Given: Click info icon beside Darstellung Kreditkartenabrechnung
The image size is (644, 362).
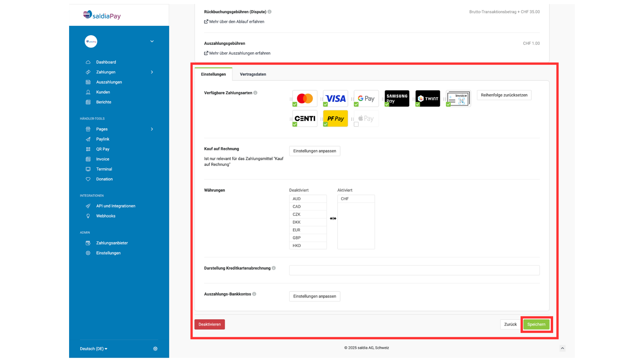Looking at the screenshot, I should click(274, 268).
